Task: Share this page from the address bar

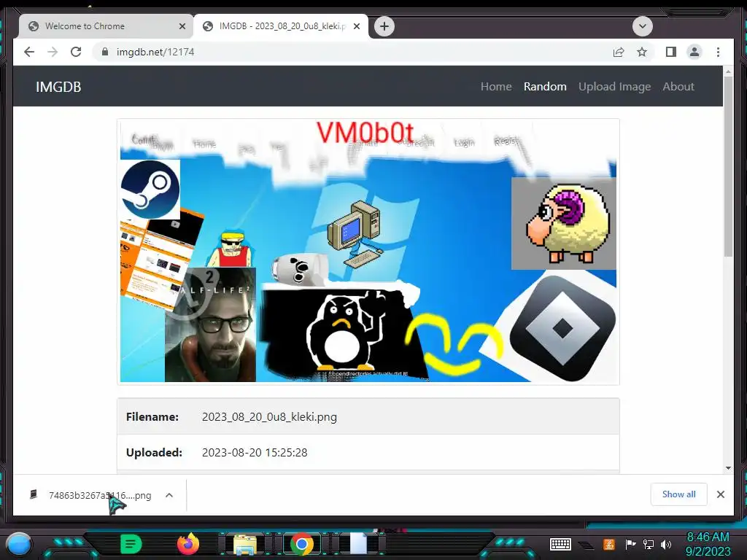Action: click(x=619, y=52)
